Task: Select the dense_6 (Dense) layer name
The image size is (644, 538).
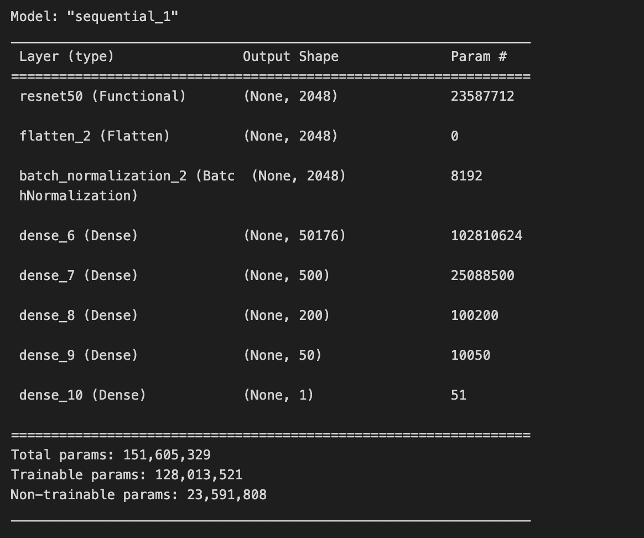Action: (78, 236)
